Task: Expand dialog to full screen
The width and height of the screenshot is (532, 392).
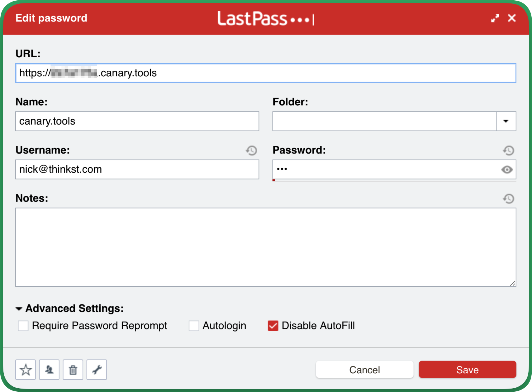Action: click(x=495, y=18)
